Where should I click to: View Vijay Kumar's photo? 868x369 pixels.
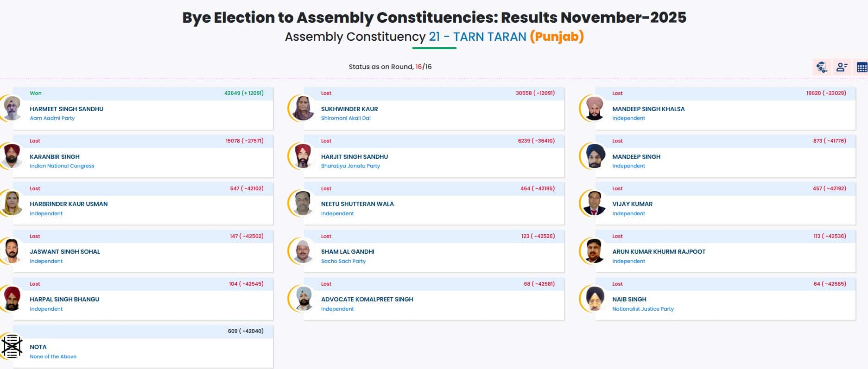pos(595,205)
